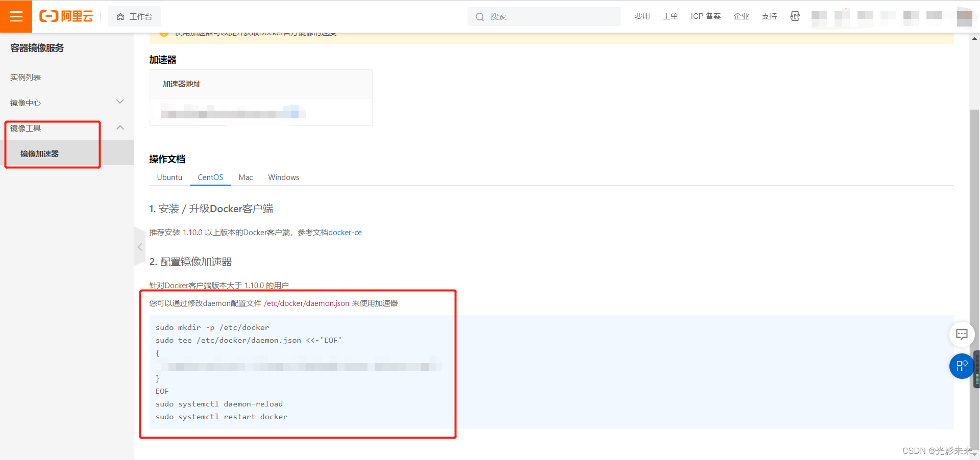Click the feedback chat floating icon

click(962, 335)
